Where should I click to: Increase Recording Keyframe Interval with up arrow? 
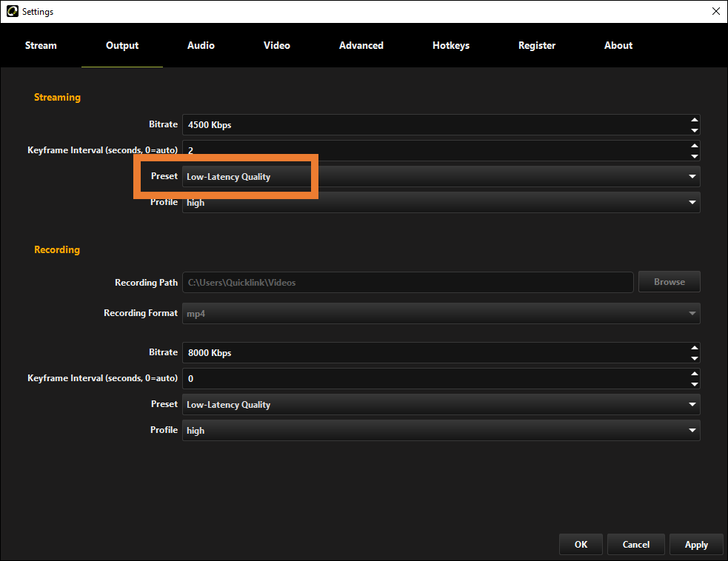[694, 374]
